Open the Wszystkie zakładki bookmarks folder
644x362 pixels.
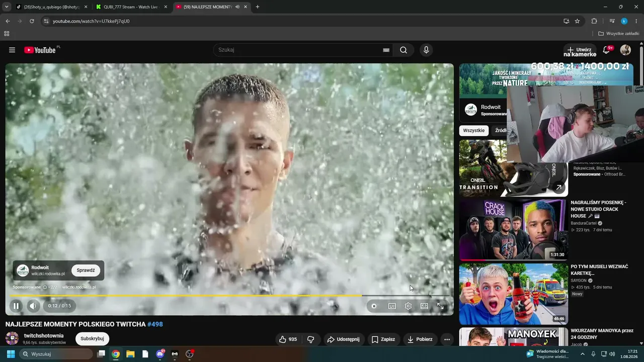(x=619, y=34)
